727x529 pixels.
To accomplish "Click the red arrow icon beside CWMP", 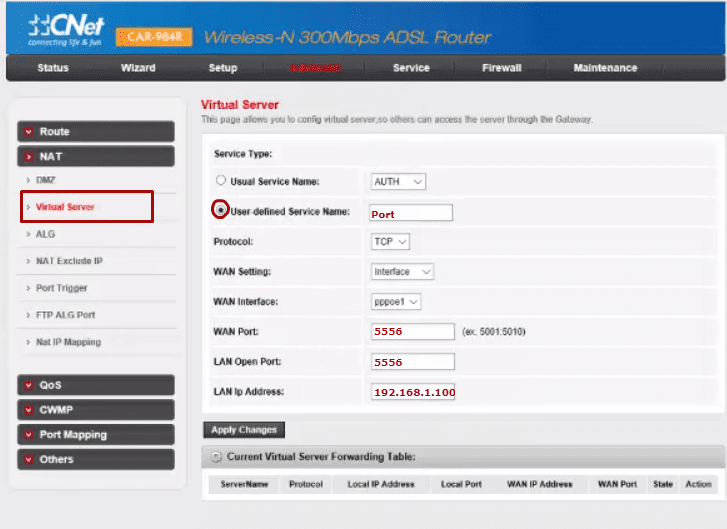I will point(29,410).
